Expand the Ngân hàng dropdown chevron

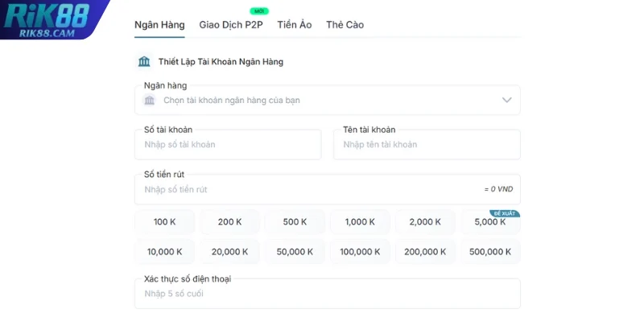pos(506,101)
